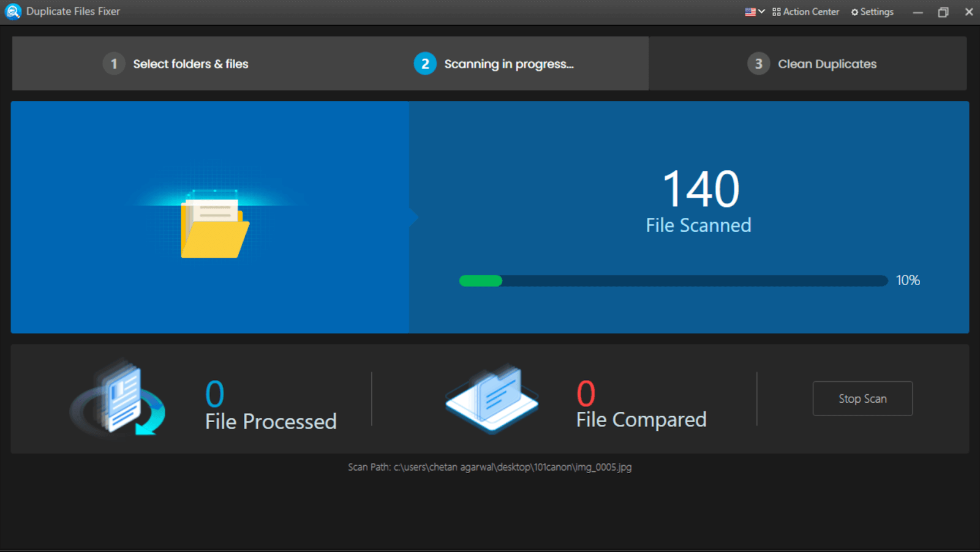Switch to the Clean Duplicates tab
Image resolution: width=980 pixels, height=552 pixels.
pos(827,64)
